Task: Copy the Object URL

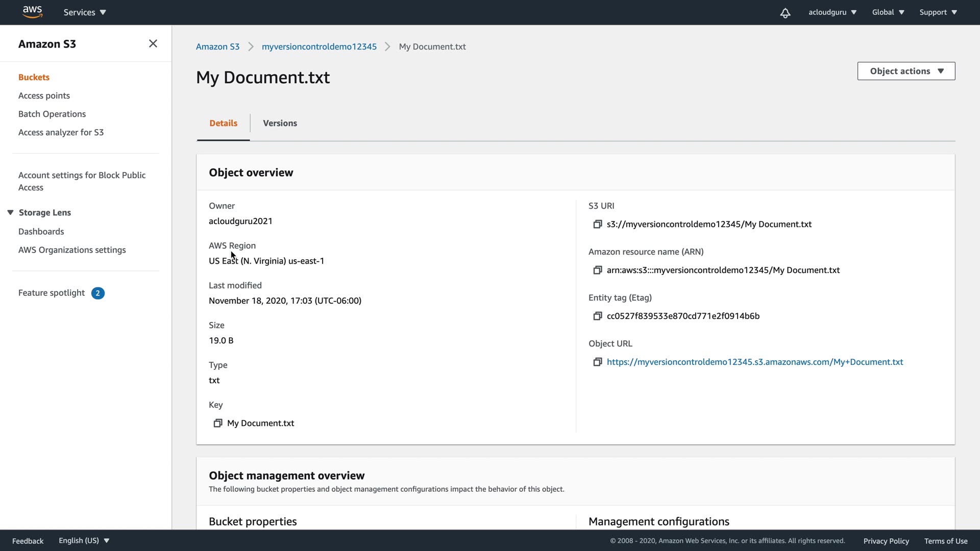Action: [x=597, y=362]
